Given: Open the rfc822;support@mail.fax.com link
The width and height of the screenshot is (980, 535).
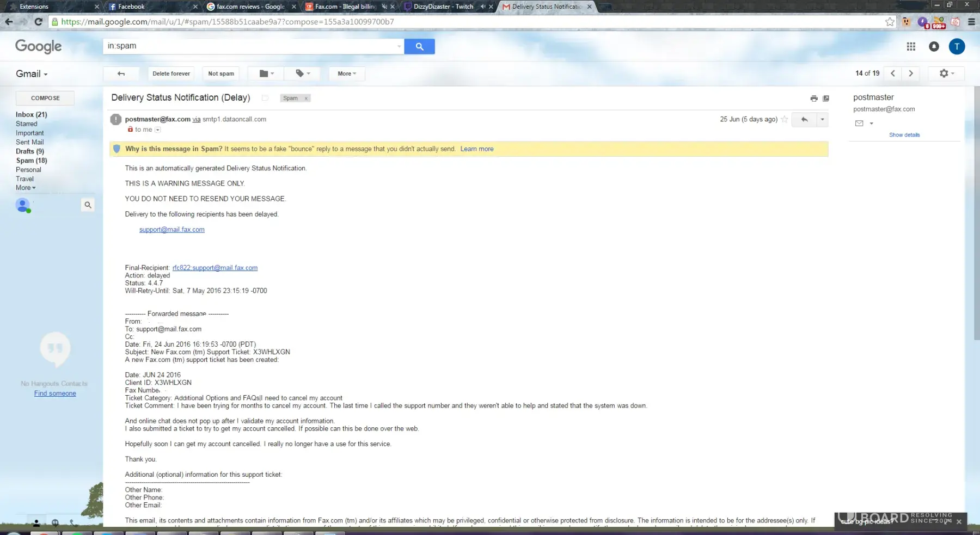Looking at the screenshot, I should point(215,268).
